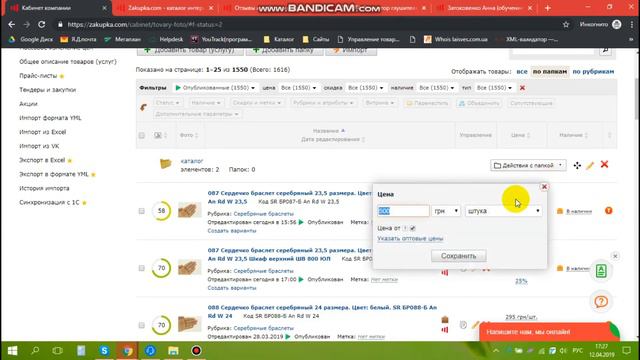Delete the каталог folder with red X
The width and height of the screenshot is (640, 360).
pyautogui.click(x=604, y=164)
